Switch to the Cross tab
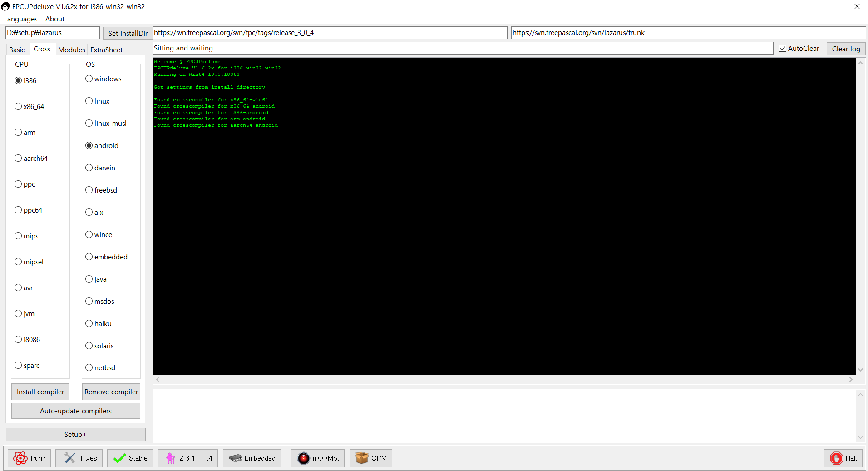 (x=42, y=49)
